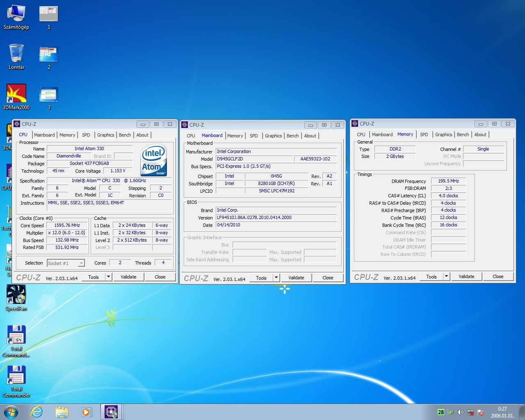This screenshot has width=525, height=420.
Task: Click the CPU-Z icon in the taskbar
Action: (111, 412)
